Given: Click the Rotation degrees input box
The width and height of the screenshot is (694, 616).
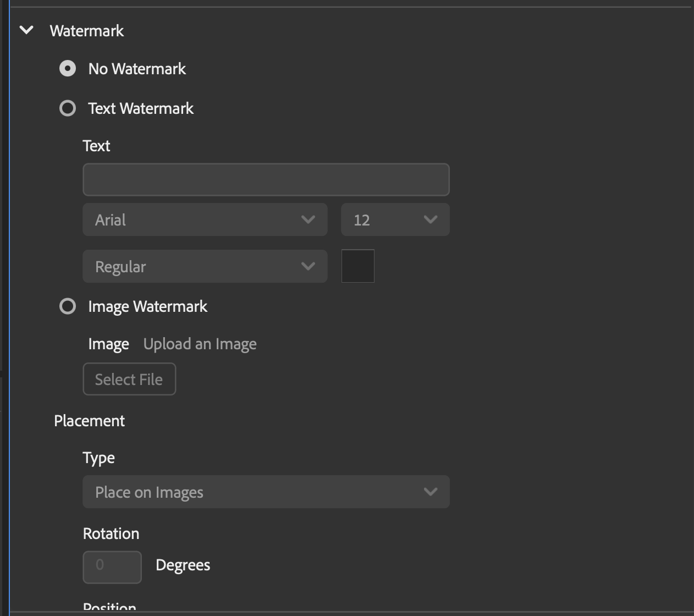Looking at the screenshot, I should (x=112, y=566).
